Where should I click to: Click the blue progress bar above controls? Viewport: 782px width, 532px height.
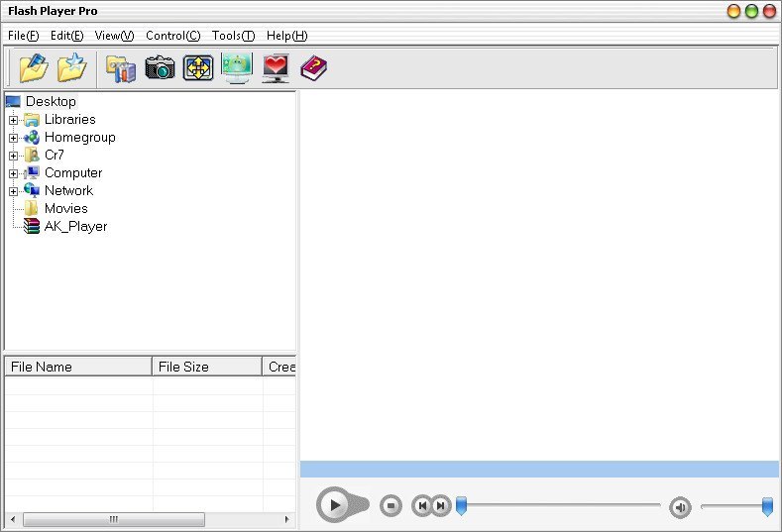click(539, 470)
